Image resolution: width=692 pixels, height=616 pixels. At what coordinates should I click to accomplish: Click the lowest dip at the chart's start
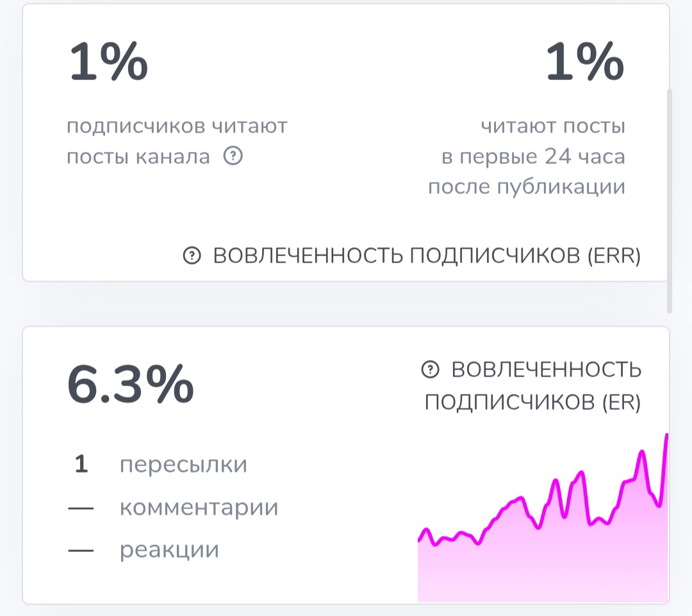(436, 545)
